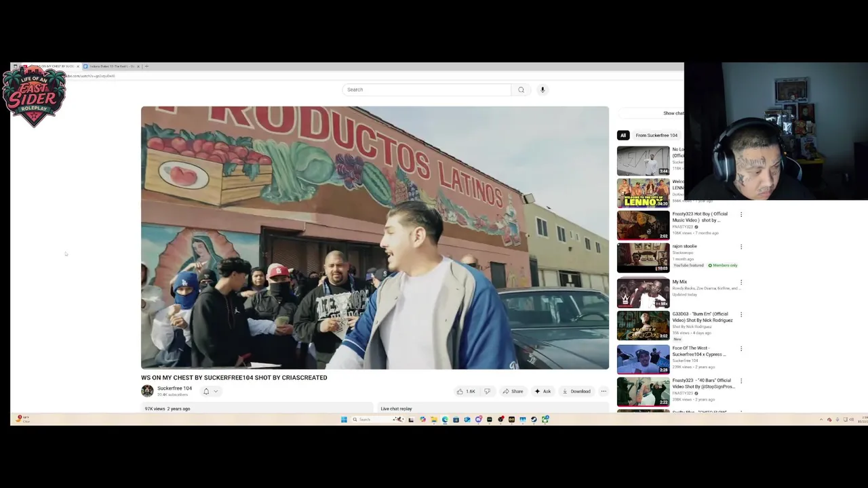Open the rajon stoolie video thumbnail

pyautogui.click(x=643, y=258)
